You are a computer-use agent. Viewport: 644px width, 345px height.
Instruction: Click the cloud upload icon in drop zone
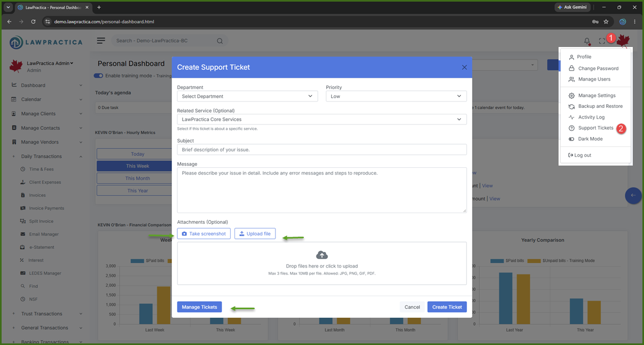(x=322, y=255)
